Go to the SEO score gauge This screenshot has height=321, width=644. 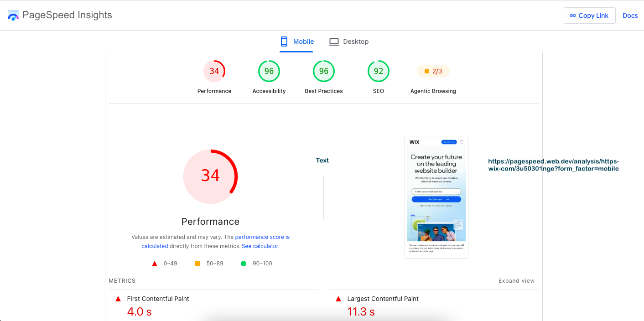379,71
